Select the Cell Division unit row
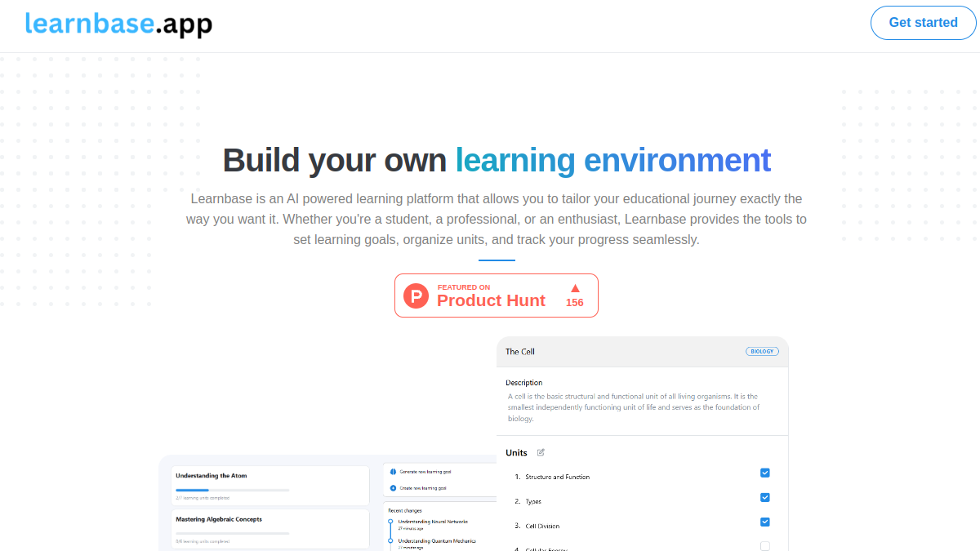The width and height of the screenshot is (980, 551). pyautogui.click(x=642, y=526)
